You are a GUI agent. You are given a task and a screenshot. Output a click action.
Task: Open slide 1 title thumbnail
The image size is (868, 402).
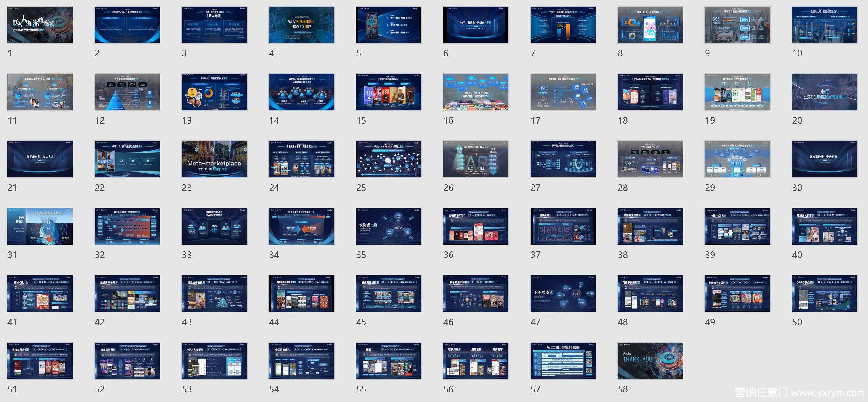click(x=40, y=24)
